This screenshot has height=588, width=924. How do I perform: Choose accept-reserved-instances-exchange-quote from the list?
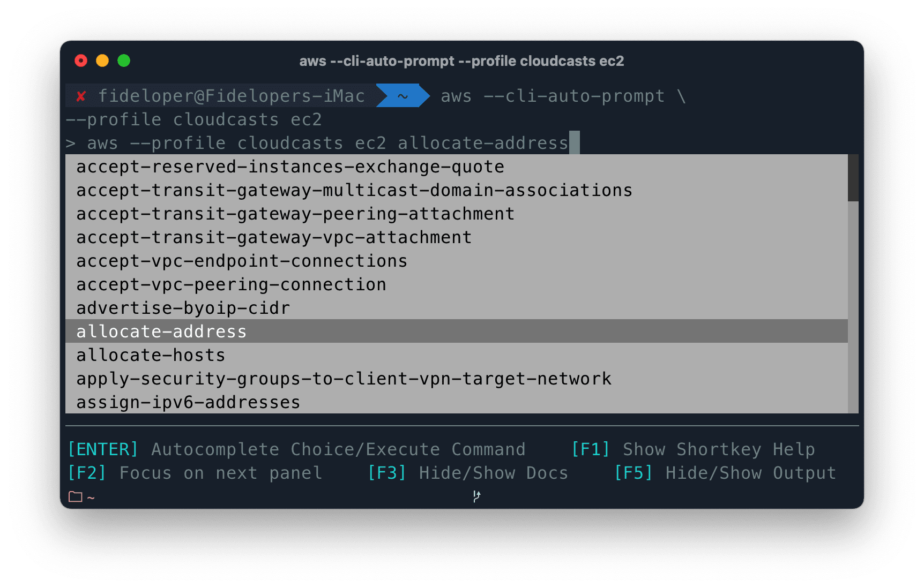point(290,167)
